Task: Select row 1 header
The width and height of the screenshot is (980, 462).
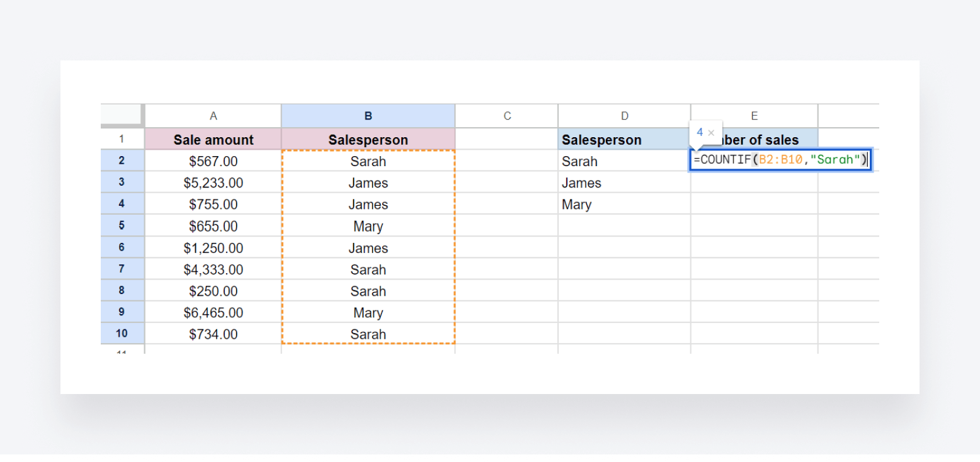Action: pyautogui.click(x=122, y=139)
